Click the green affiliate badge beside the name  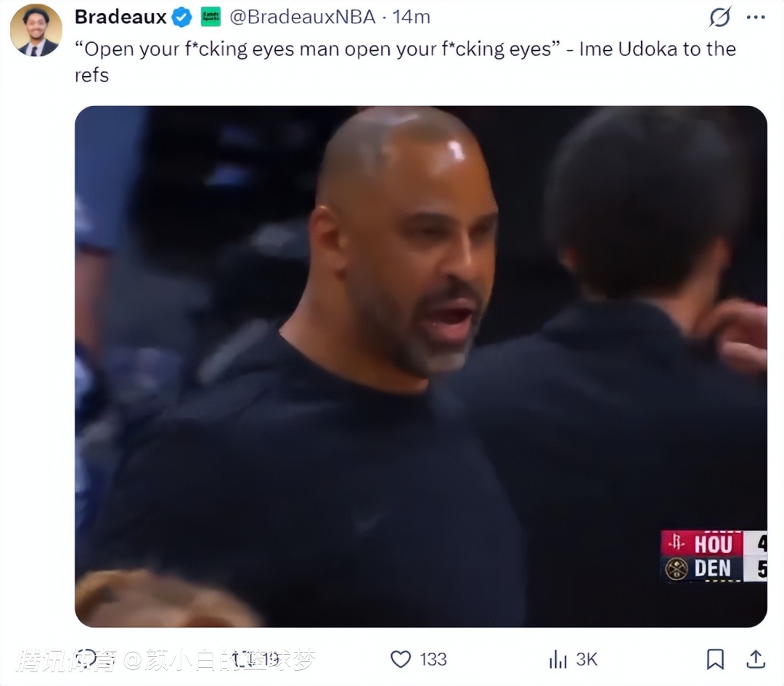(x=211, y=17)
